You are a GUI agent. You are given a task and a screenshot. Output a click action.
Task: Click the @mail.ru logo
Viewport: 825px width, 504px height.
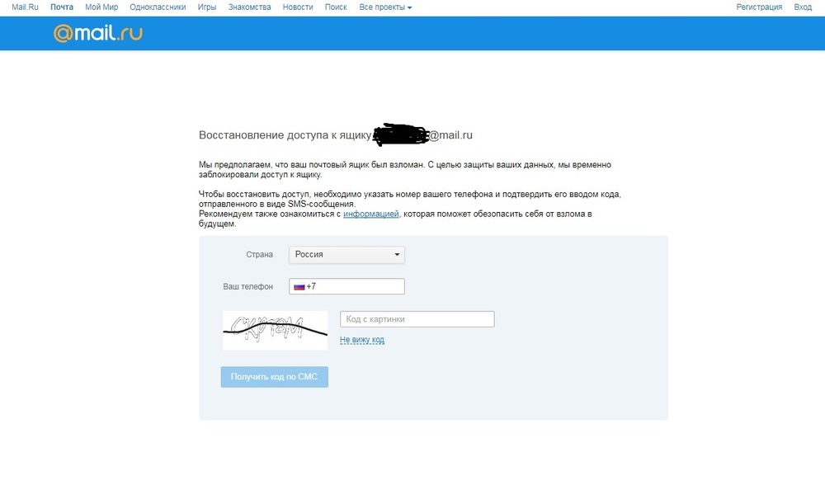[98, 33]
